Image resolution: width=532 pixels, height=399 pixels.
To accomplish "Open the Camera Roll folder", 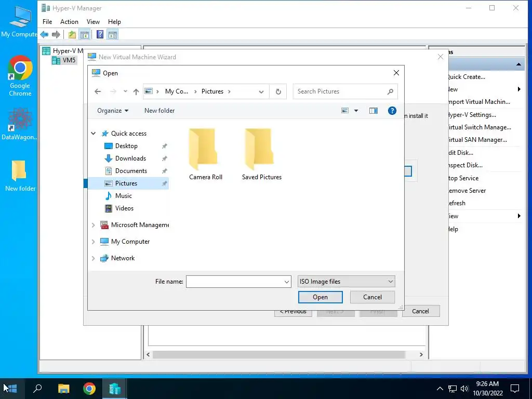I will [205, 154].
